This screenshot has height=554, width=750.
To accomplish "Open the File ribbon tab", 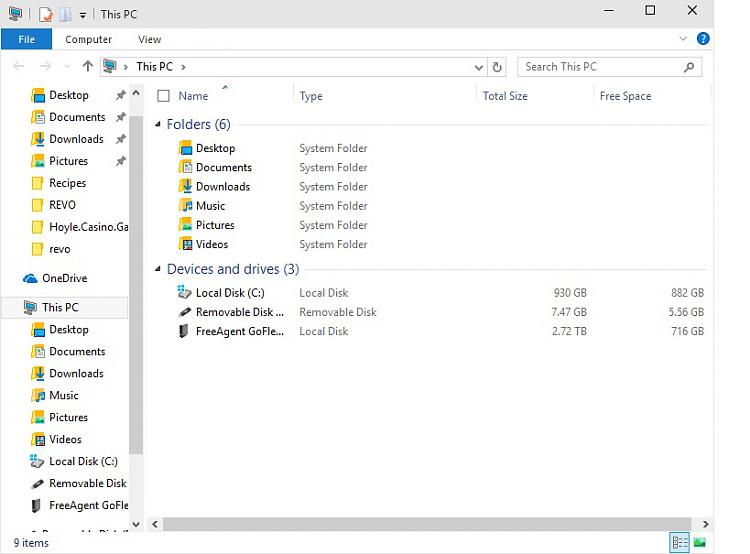I will point(26,39).
